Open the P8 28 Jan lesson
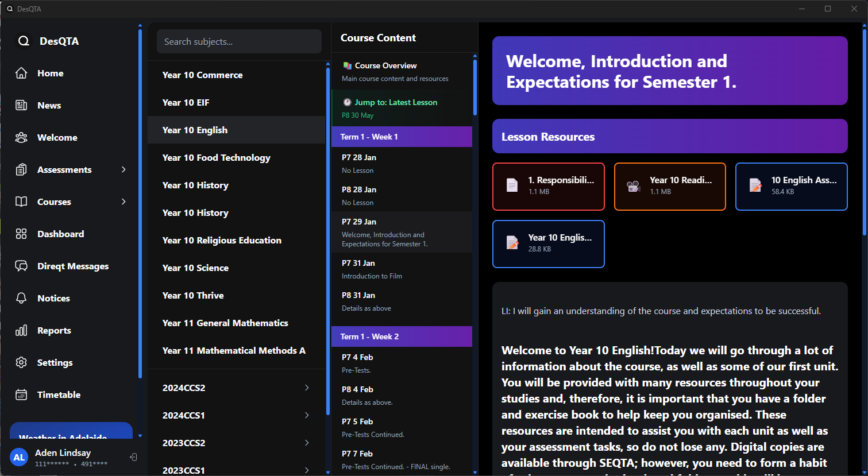Viewport: 868px width, 476px height. [x=402, y=195]
